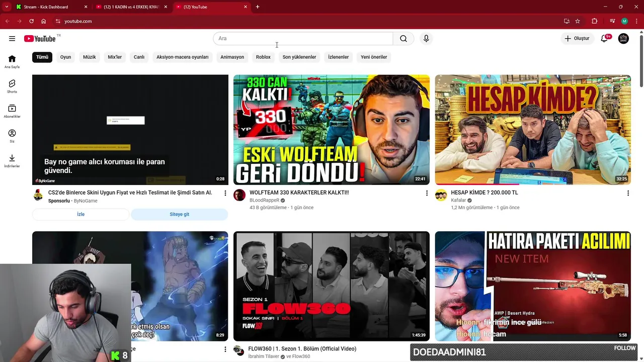Select the Oyun filter chip
The image size is (644, 362).
pyautogui.click(x=65, y=57)
